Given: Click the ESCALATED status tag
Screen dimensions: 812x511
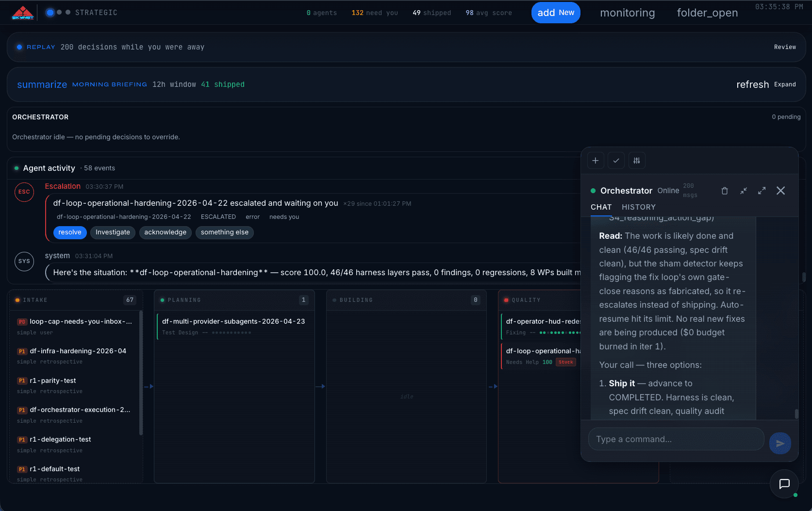Looking at the screenshot, I should [x=218, y=217].
